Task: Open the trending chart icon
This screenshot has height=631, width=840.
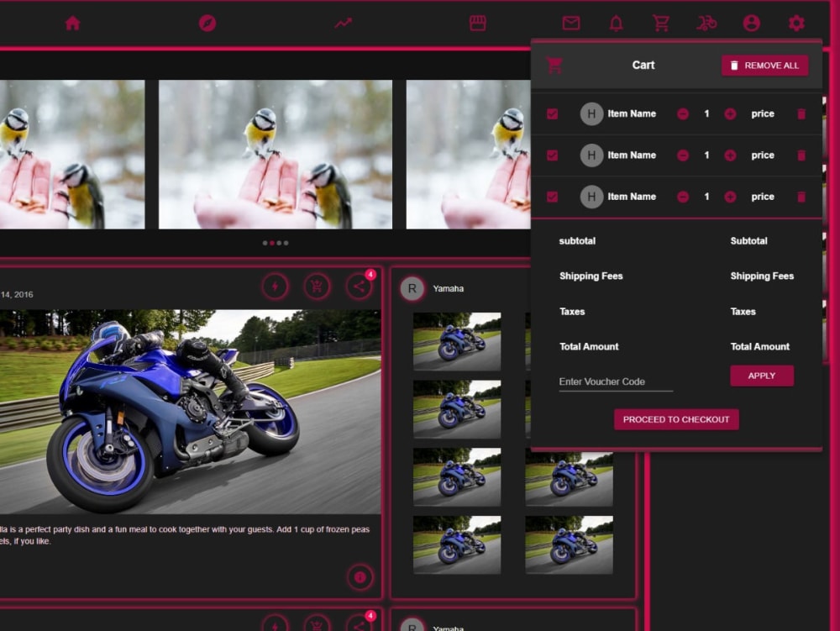Action: 343,23
